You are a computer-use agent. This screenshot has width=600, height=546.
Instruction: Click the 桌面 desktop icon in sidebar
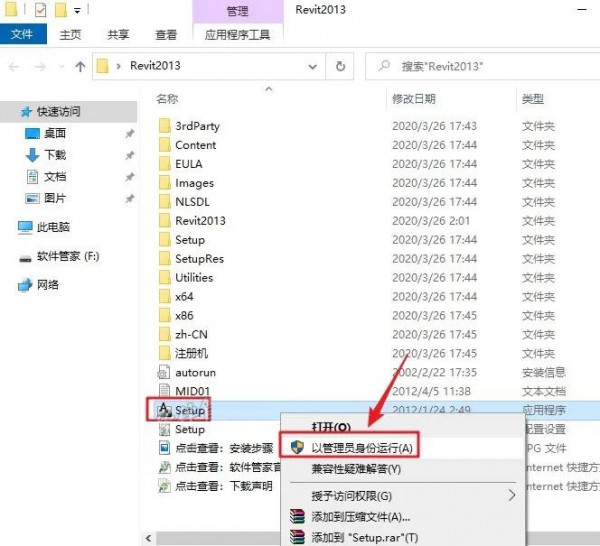(x=32, y=133)
